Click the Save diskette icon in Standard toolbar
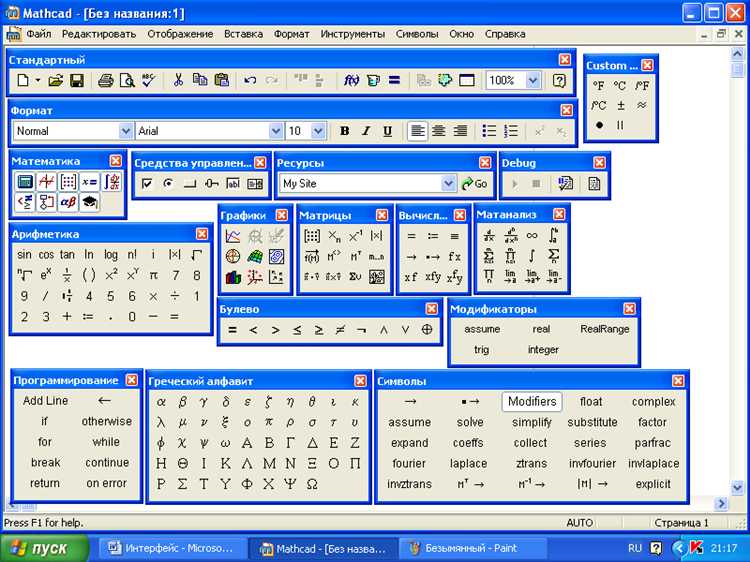 tap(77, 80)
